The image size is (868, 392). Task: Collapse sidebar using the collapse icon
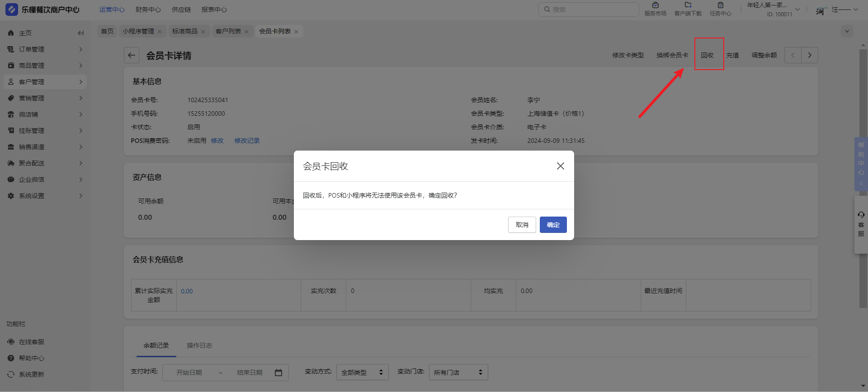tap(80, 33)
